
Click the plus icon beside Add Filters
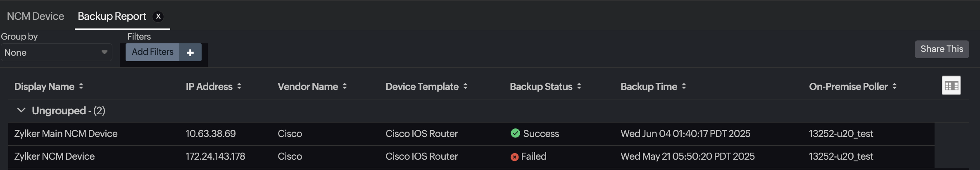pos(190,52)
